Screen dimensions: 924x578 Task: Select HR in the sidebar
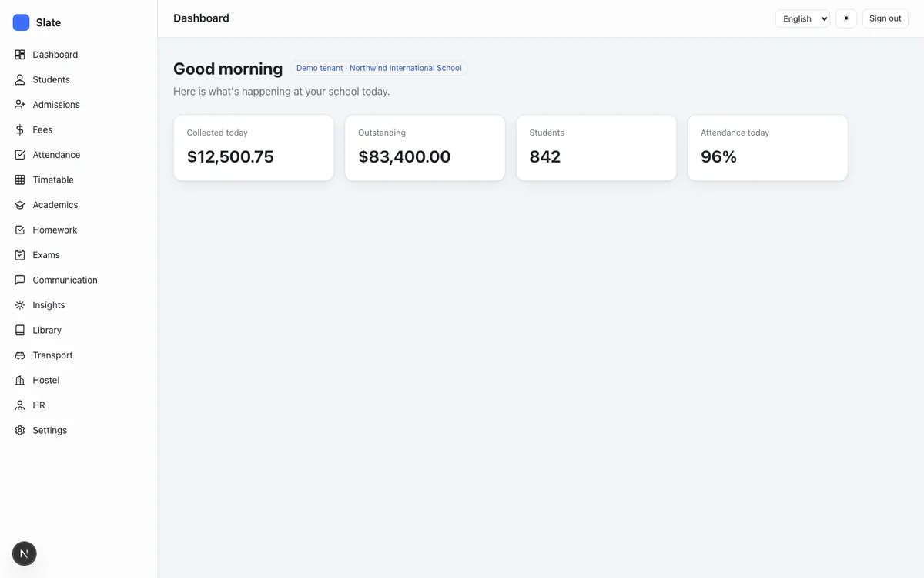coord(38,405)
